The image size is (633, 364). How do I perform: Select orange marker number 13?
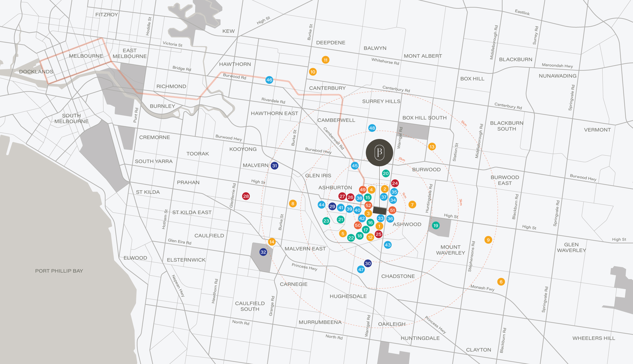coord(432,147)
